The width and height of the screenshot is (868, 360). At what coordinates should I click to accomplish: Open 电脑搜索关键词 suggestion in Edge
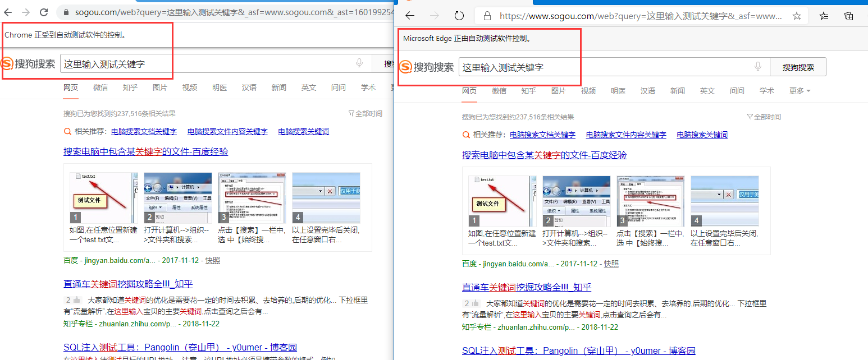(x=702, y=135)
